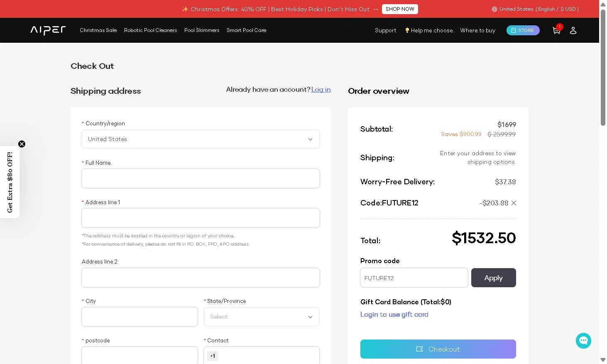
Task: Open Christmas Sale menu
Action: click(98, 30)
